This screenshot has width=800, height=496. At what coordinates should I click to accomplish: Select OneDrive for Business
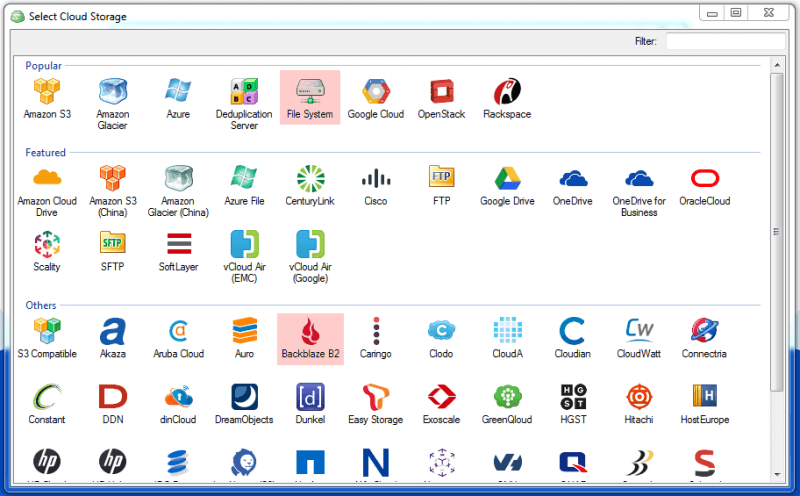[x=639, y=191]
